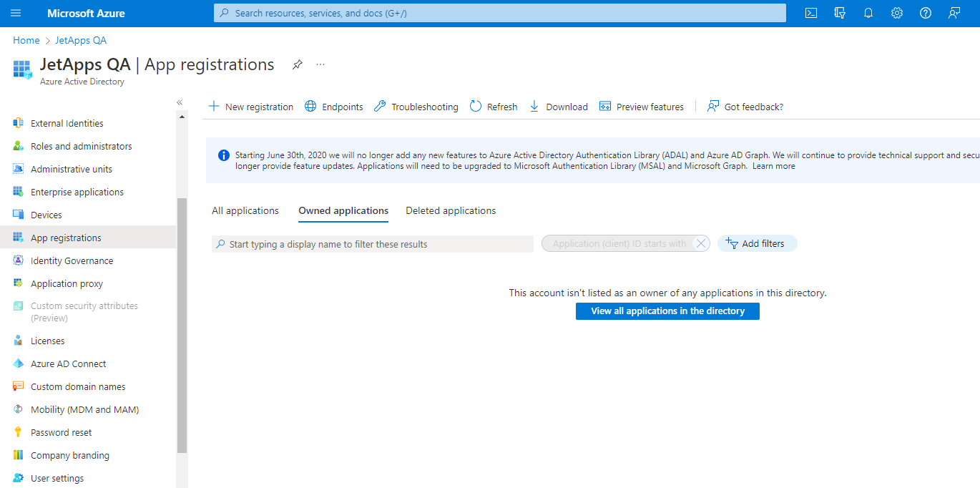Switch to the All applications tab
Screen dimensions: 980x488
point(245,211)
